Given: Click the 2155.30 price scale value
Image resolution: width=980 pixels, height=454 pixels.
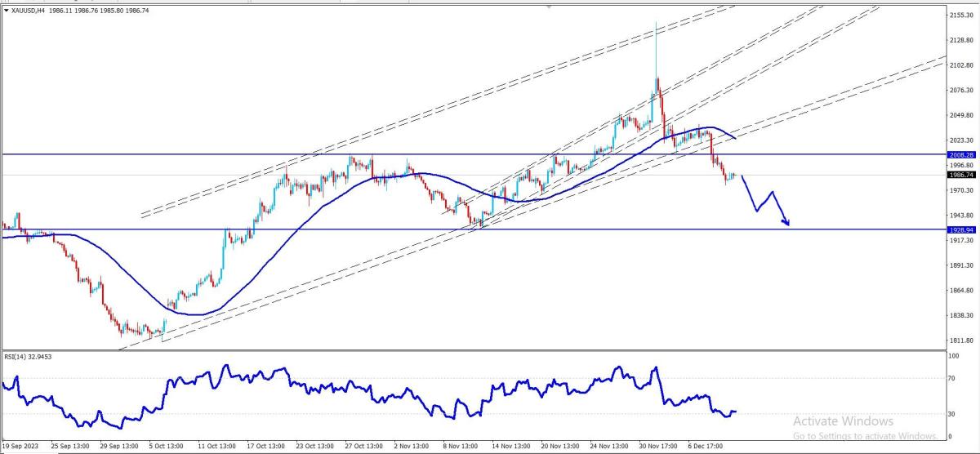Looking at the screenshot, I should [961, 15].
